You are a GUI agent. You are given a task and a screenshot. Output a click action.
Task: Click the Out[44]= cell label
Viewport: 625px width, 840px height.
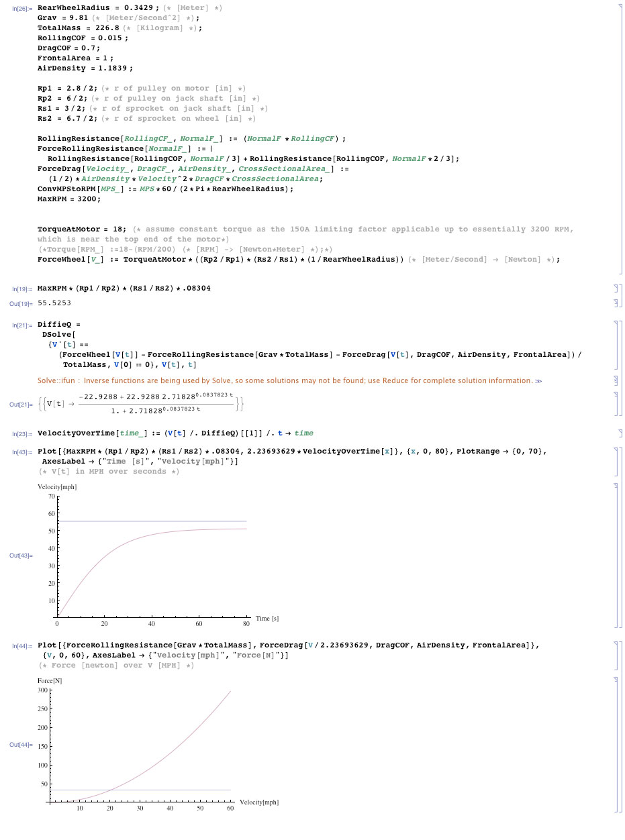[21, 745]
